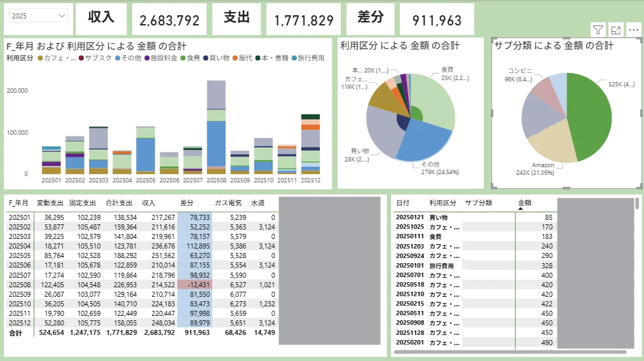The width and height of the screenshot is (644, 361).
Task: Click the vertical scrollbar of the detail table
Action: [x=636, y=203]
